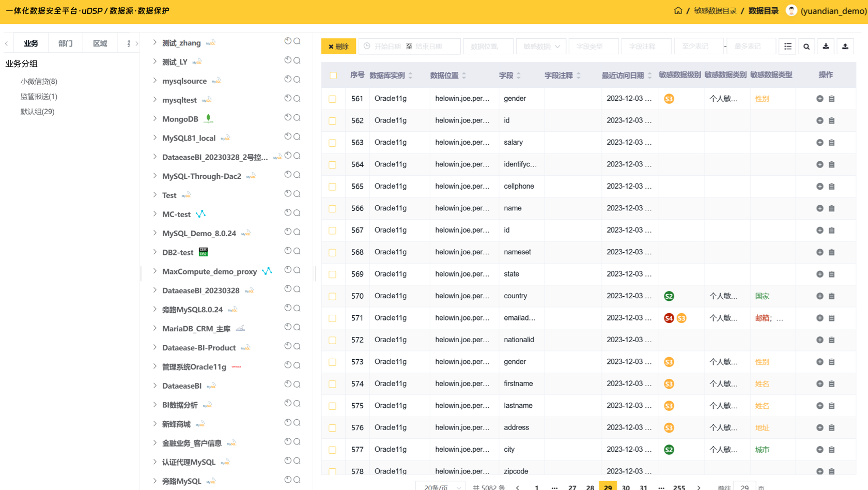
Task: Click the upload icon in the filter toolbar
Action: 845,47
